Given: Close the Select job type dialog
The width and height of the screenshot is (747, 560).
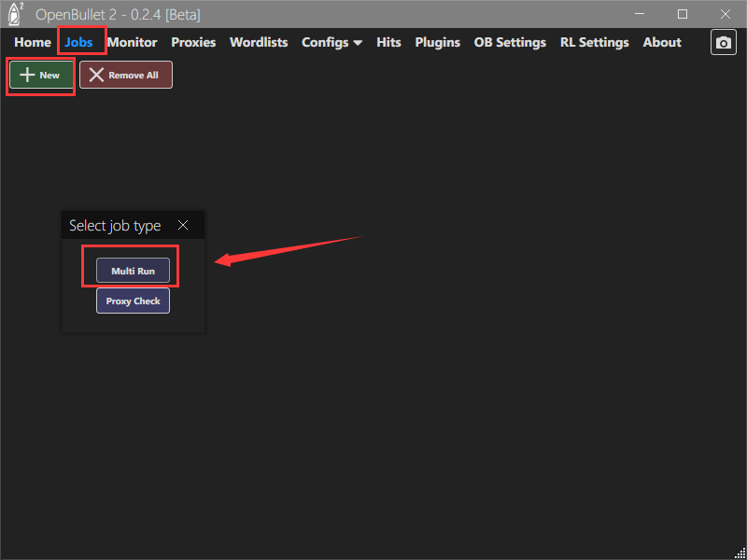Looking at the screenshot, I should (x=183, y=225).
